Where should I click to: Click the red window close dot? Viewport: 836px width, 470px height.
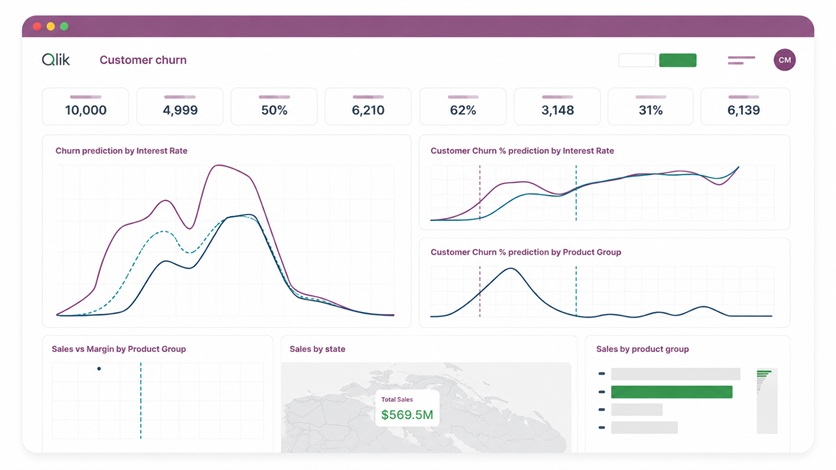(37, 26)
